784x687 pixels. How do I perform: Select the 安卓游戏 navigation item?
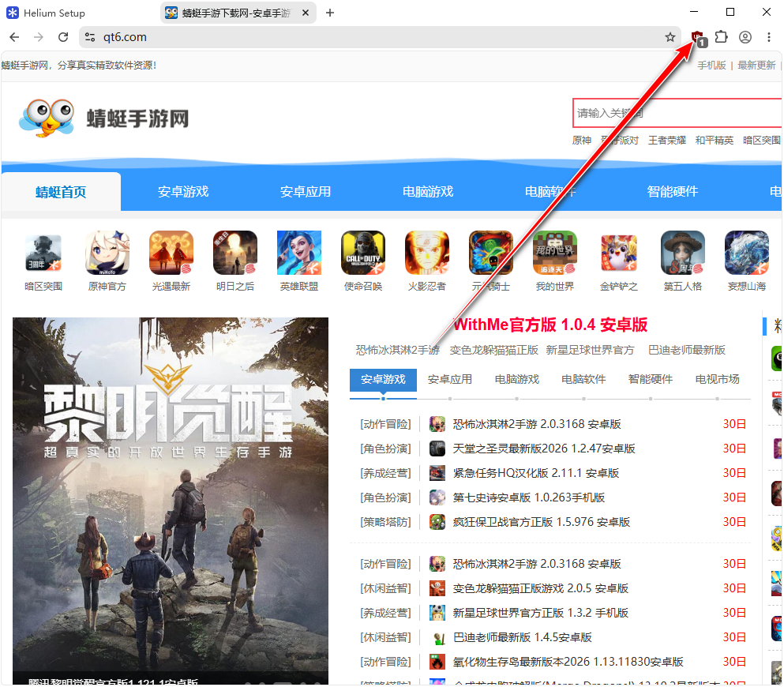pos(183,192)
